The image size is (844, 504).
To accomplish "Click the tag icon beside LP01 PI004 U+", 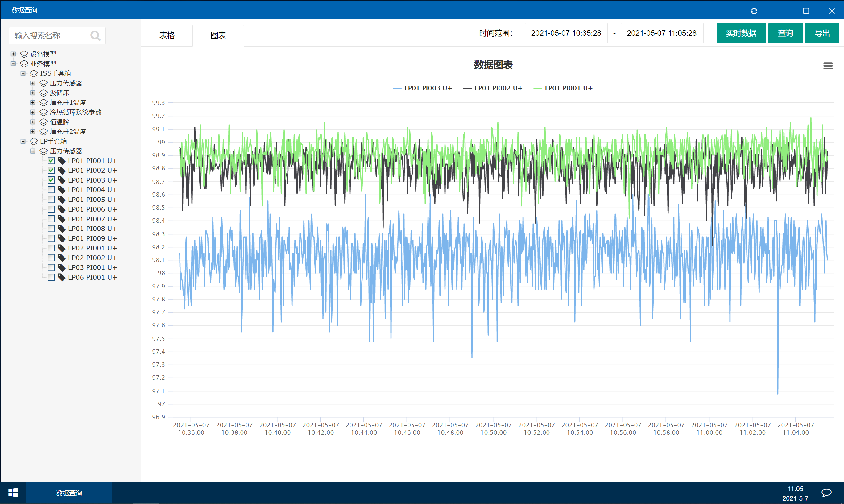I will point(61,190).
